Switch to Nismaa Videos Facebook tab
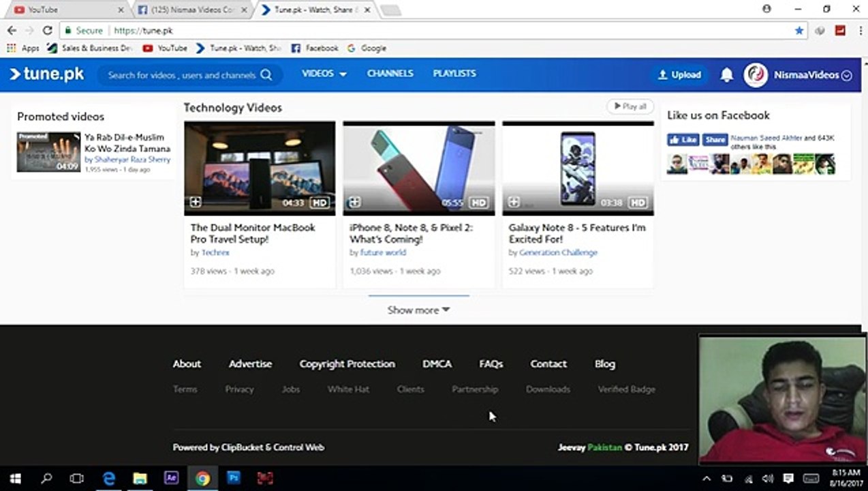The width and height of the screenshot is (868, 491). pos(191,10)
